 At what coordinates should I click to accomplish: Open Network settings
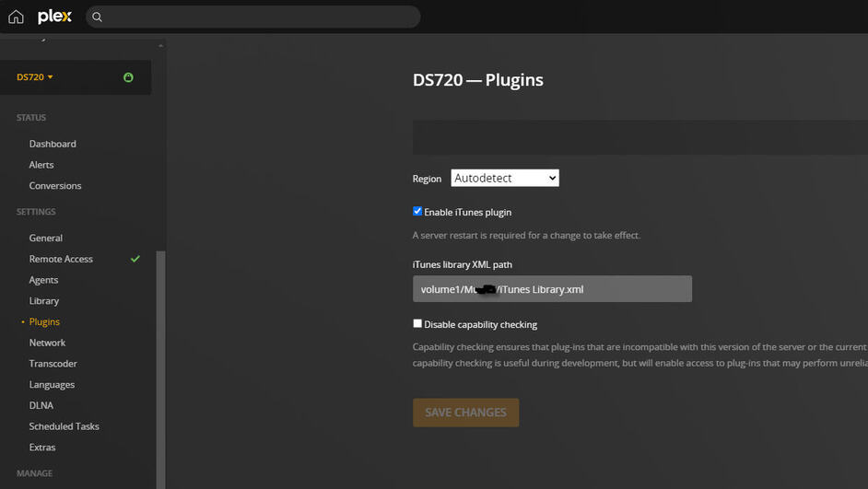48,343
